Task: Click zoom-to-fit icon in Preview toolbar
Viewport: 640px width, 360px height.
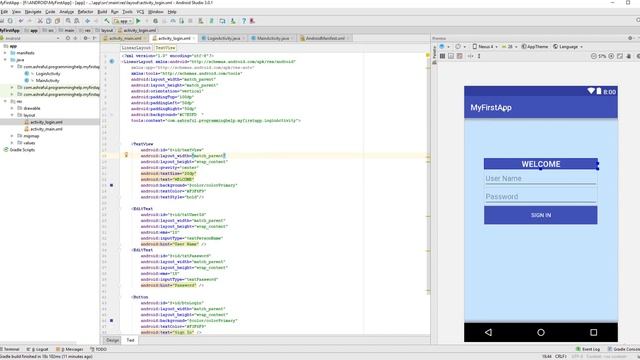Action: (x=620, y=56)
